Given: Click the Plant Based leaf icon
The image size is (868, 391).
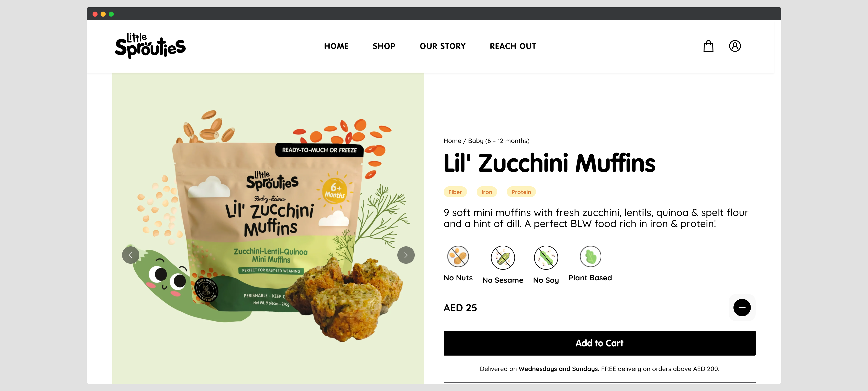Looking at the screenshot, I should pos(590,256).
